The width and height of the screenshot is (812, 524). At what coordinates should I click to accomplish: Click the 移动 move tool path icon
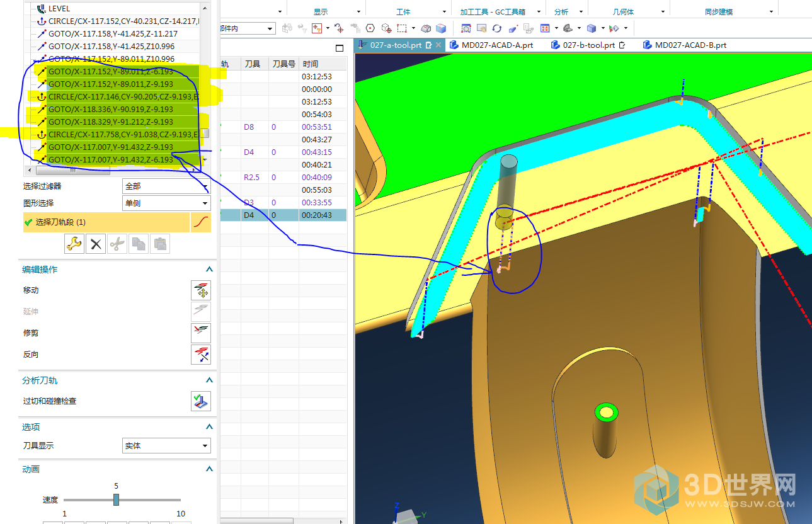201,290
